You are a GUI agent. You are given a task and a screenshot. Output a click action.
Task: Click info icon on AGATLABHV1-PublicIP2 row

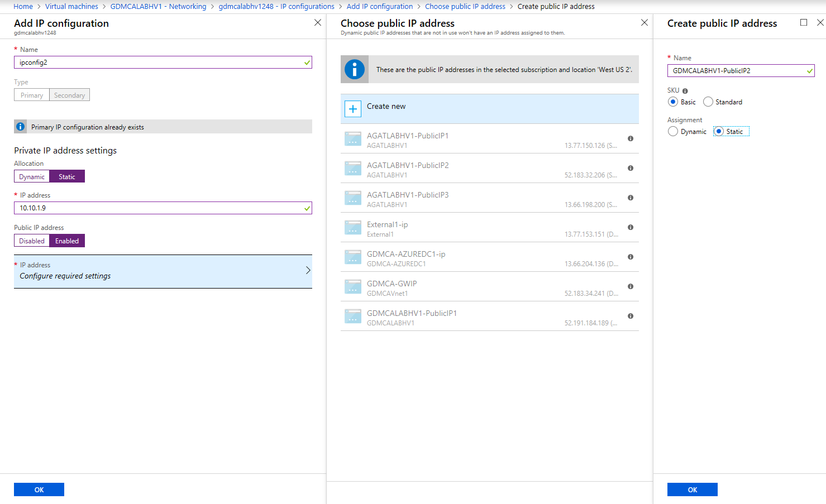[x=631, y=168]
